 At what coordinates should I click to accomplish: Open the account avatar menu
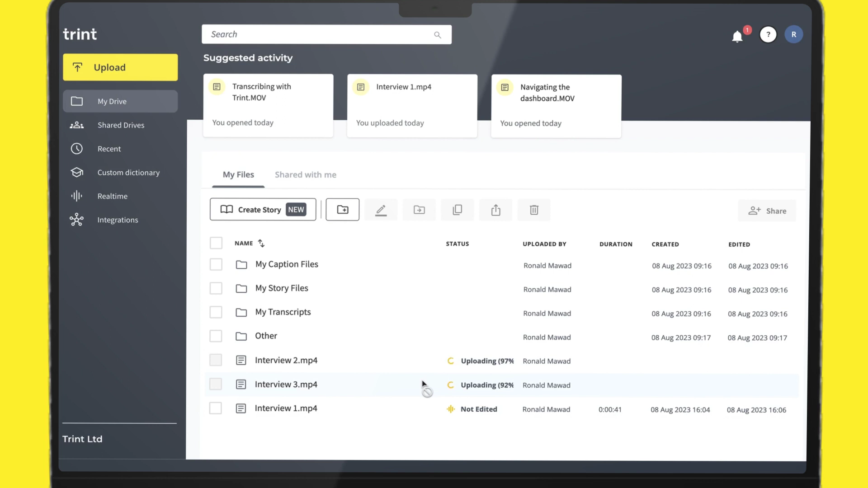click(x=794, y=34)
